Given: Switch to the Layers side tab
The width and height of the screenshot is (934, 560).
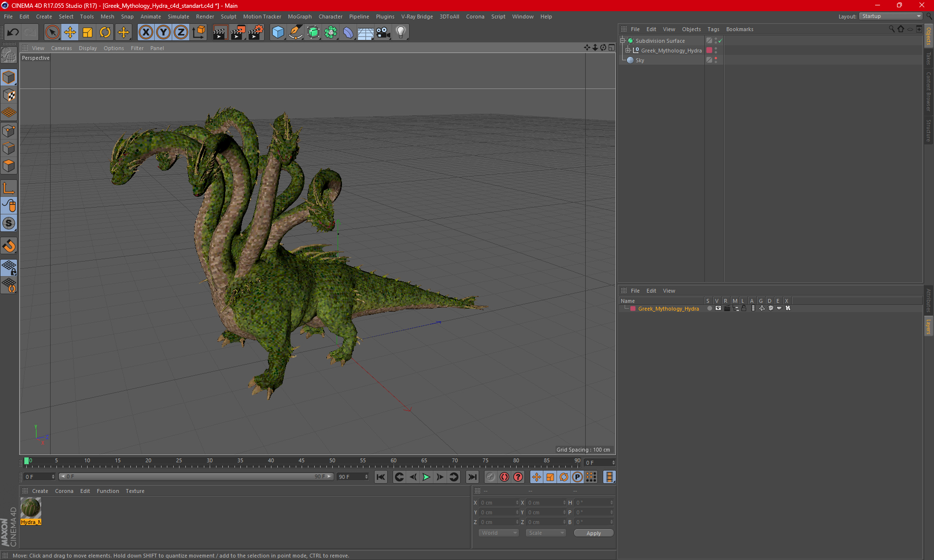Looking at the screenshot, I should pos(928,326).
